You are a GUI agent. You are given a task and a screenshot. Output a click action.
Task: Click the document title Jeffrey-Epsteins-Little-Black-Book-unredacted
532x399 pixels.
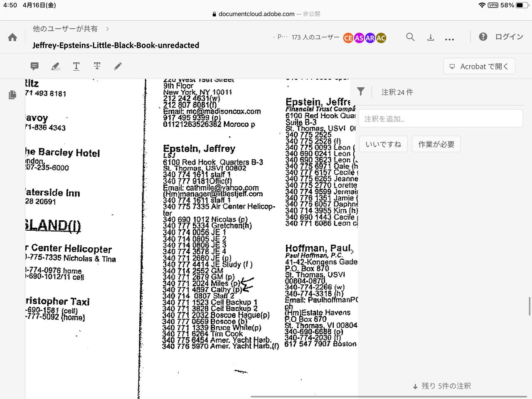116,45
